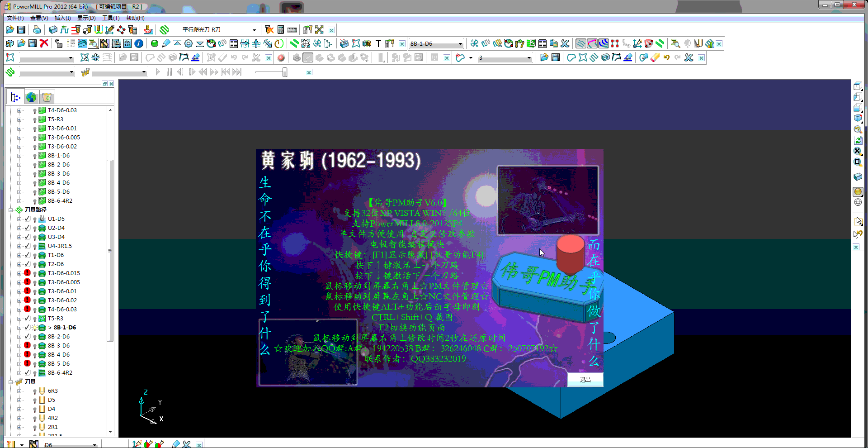This screenshot has width=868, height=448.
Task: Toggle checkbox for toolpath T1-D6
Action: pyautogui.click(x=27, y=255)
